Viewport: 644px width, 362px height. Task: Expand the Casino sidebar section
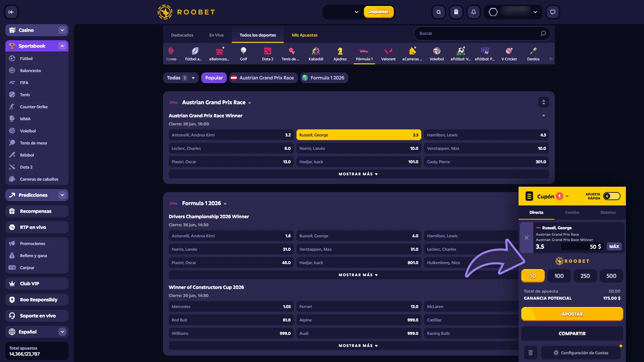[62, 30]
